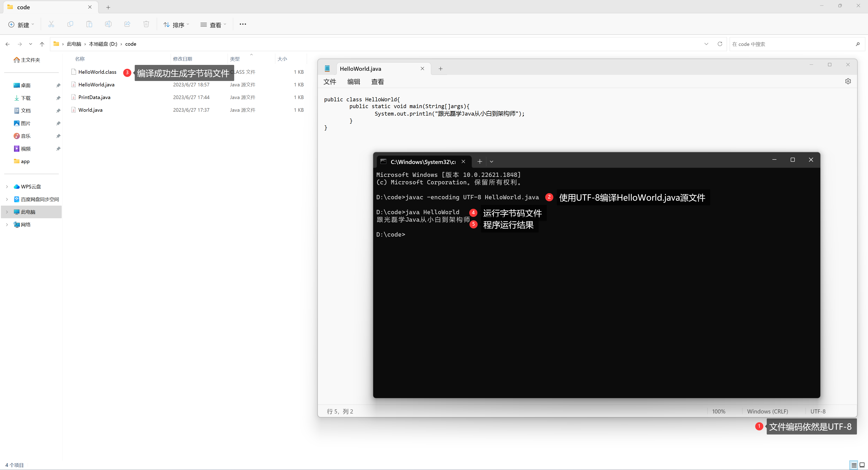This screenshot has width=868, height=470.
Task: Switch to large icons view in Explorer status bar
Action: coord(862,465)
